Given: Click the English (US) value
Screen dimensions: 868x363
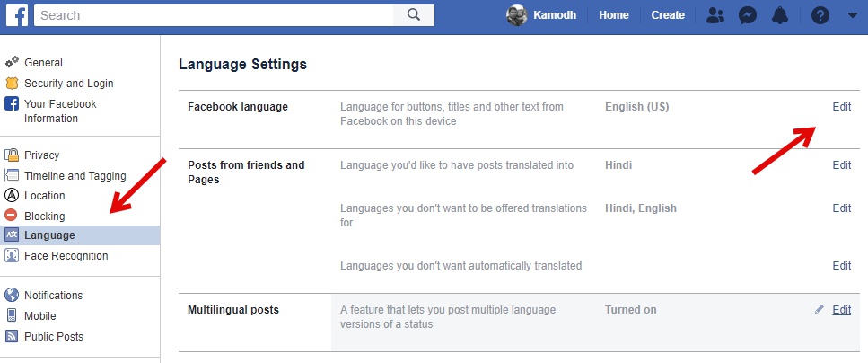Looking at the screenshot, I should pos(637,106).
